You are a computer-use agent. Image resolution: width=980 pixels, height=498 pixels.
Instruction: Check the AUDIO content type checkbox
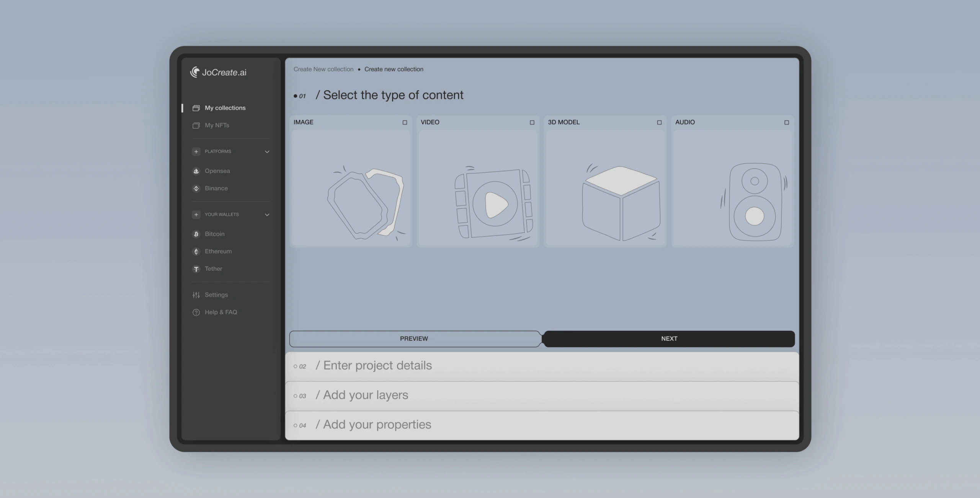tap(787, 122)
